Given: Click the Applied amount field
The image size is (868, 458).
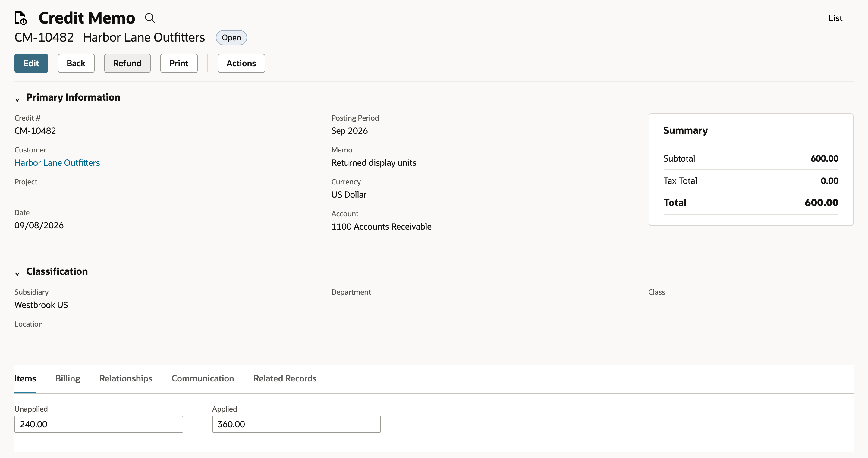Looking at the screenshot, I should click(297, 424).
